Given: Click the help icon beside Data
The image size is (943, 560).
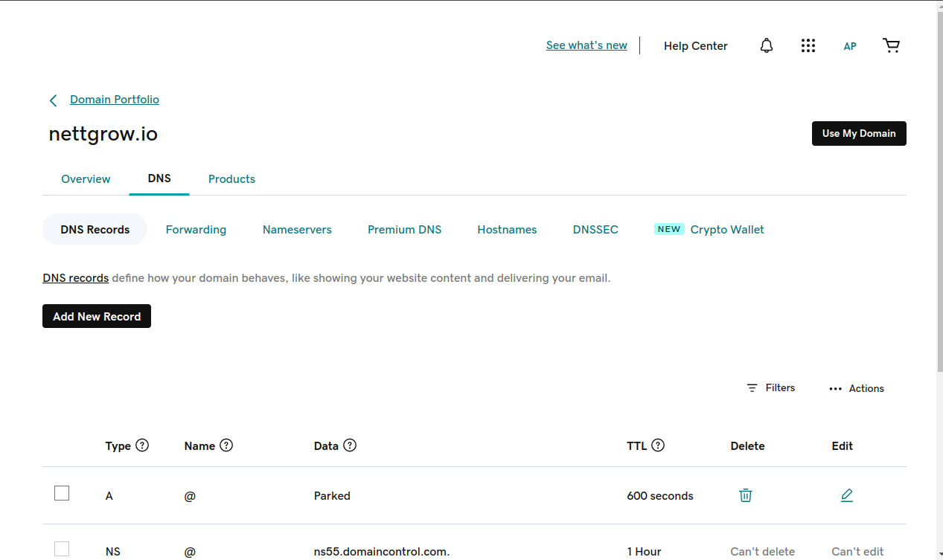Looking at the screenshot, I should pos(350,445).
